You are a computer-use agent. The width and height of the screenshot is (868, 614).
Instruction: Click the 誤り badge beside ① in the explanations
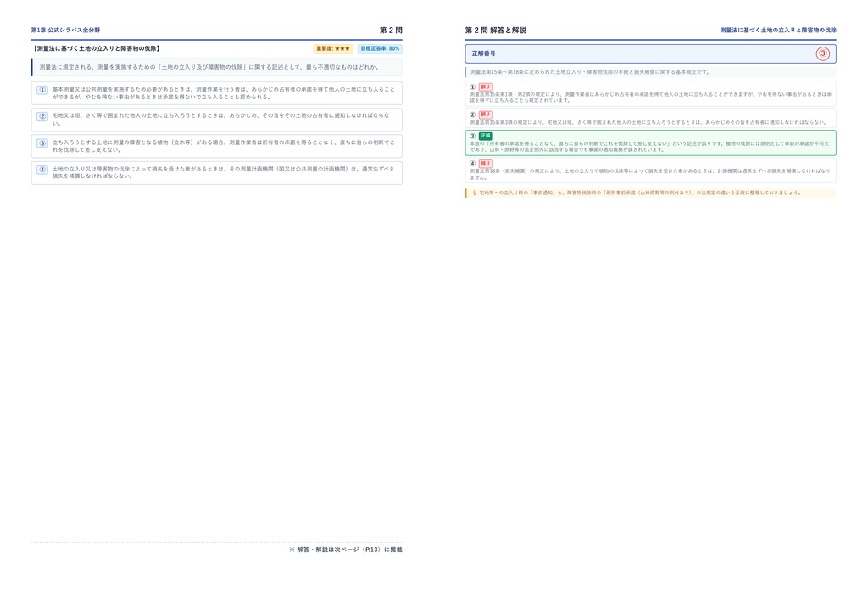coord(486,87)
